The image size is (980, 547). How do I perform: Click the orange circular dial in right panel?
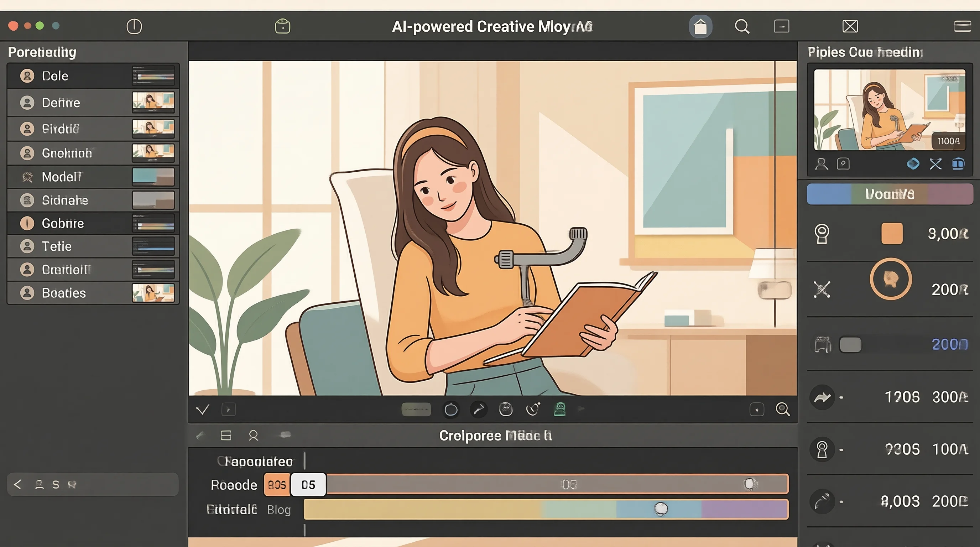(891, 279)
